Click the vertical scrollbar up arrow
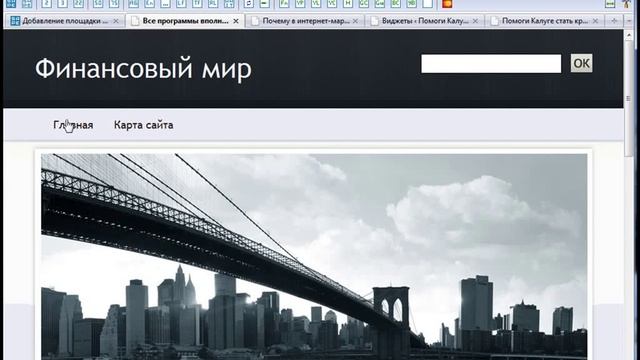 tap(629, 36)
